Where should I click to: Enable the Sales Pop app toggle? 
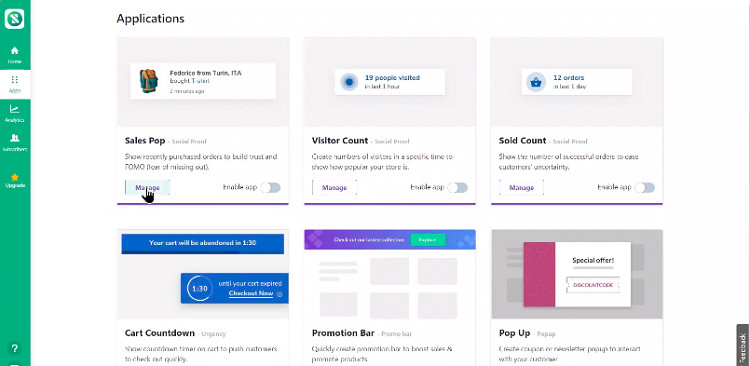click(271, 188)
